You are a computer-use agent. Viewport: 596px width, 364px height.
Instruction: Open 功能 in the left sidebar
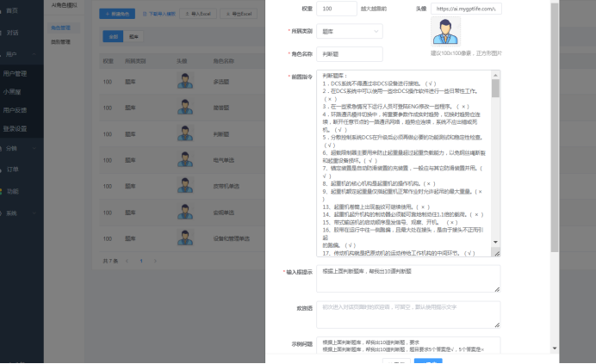point(12,191)
